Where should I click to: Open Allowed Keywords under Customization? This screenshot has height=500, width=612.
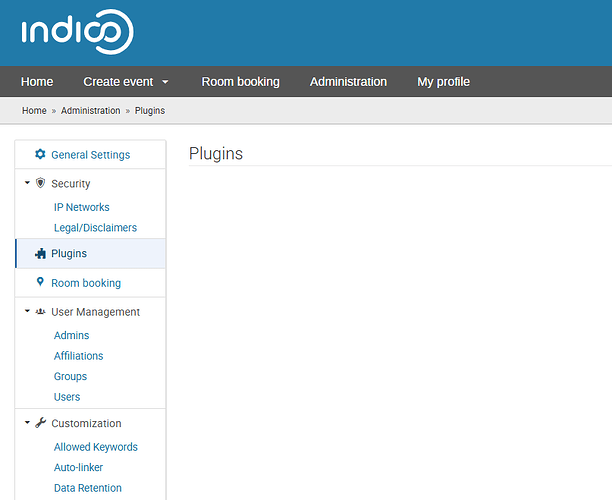(x=95, y=447)
